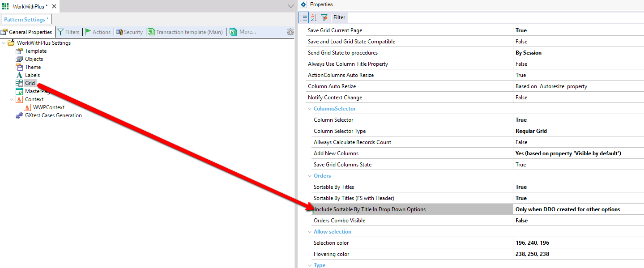The width and height of the screenshot is (644, 268).
Task: Sort properties alphabetically
Action: [314, 17]
